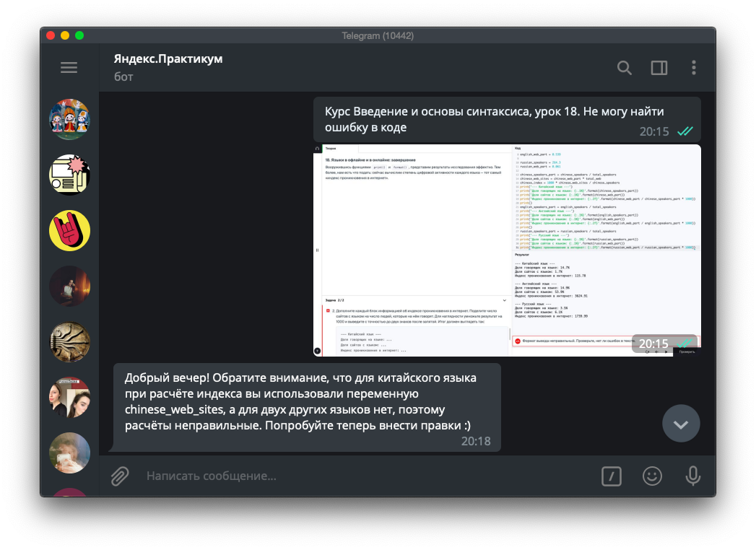Open the sent code screenshot image
756x550 pixels.
[x=507, y=250]
